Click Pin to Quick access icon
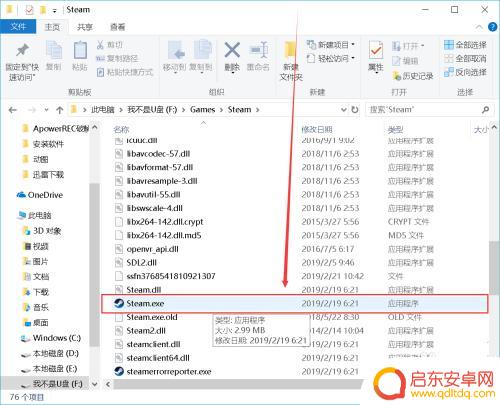The image size is (500, 405). click(x=22, y=50)
